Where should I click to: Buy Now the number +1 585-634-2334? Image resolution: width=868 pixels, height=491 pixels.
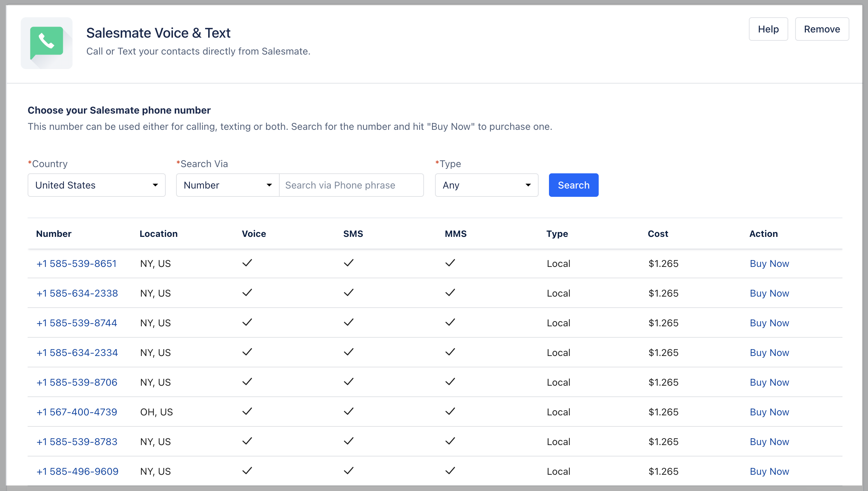[769, 353]
